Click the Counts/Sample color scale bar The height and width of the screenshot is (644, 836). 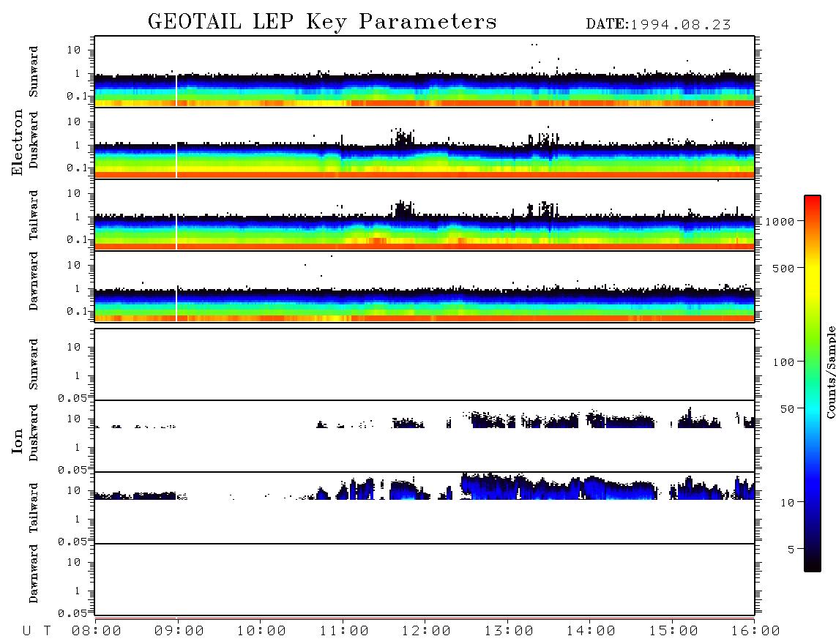click(x=813, y=383)
